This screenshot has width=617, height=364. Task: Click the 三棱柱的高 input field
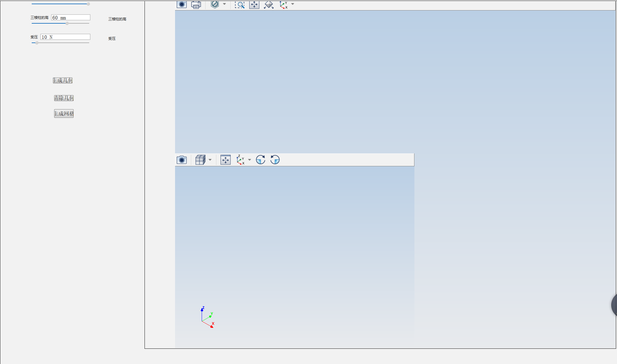(x=71, y=17)
